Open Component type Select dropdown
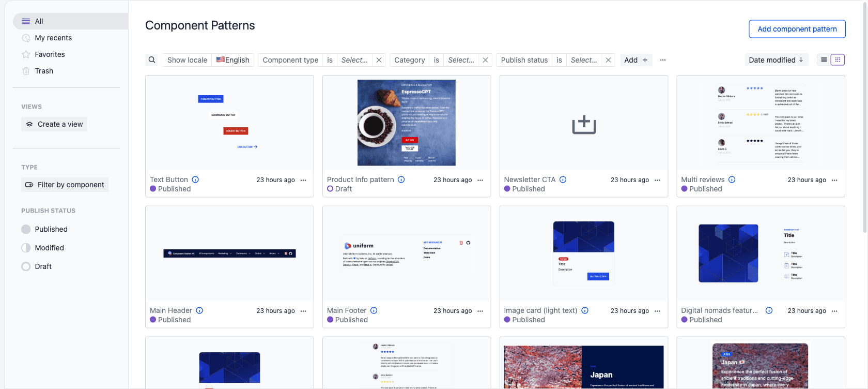 354,60
